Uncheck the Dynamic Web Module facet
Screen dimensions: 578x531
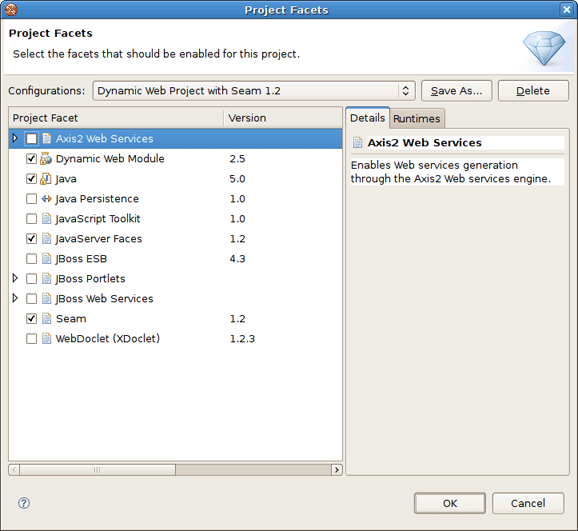click(x=31, y=159)
